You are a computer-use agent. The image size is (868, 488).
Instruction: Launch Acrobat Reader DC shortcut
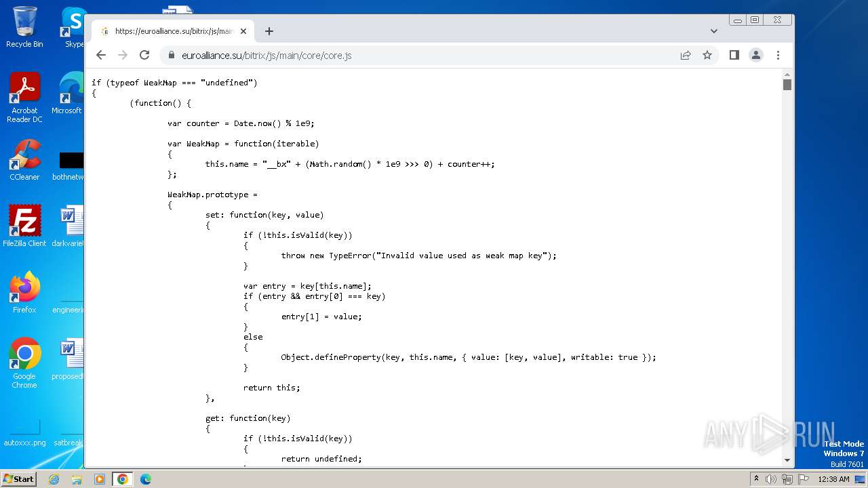point(24,98)
